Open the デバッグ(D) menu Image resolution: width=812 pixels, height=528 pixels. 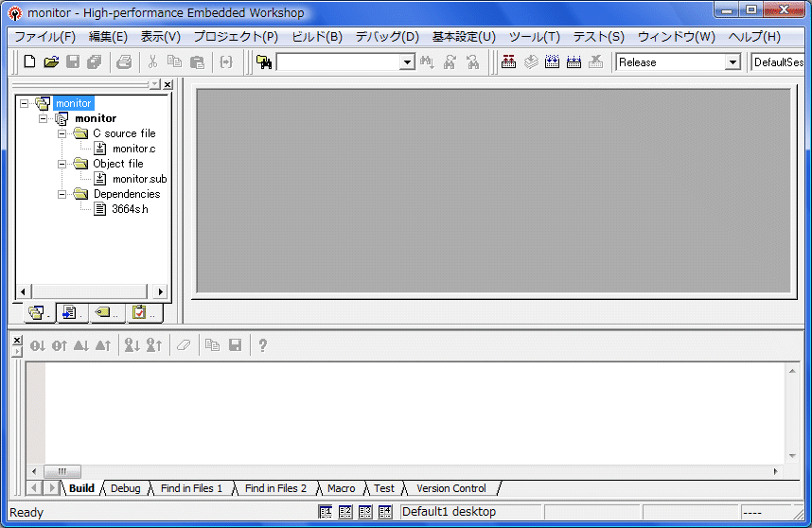coord(387,37)
